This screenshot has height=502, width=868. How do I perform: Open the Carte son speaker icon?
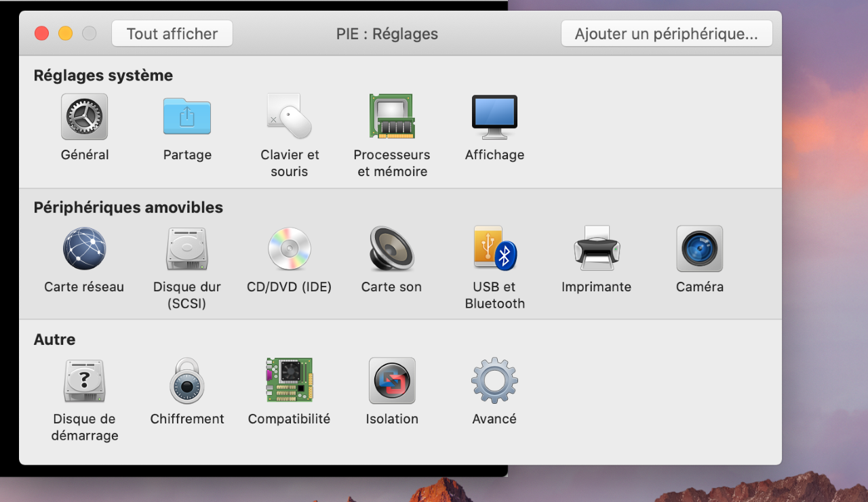pos(392,249)
